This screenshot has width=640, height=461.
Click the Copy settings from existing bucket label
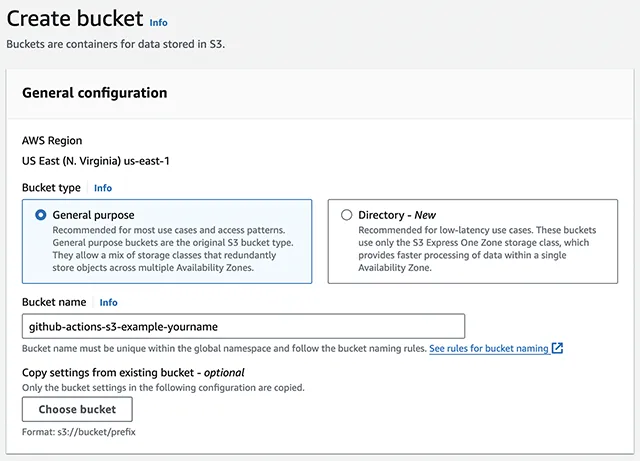[x=133, y=372]
